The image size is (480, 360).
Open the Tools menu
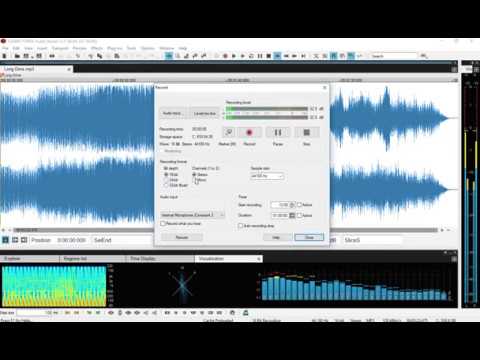[131, 48]
